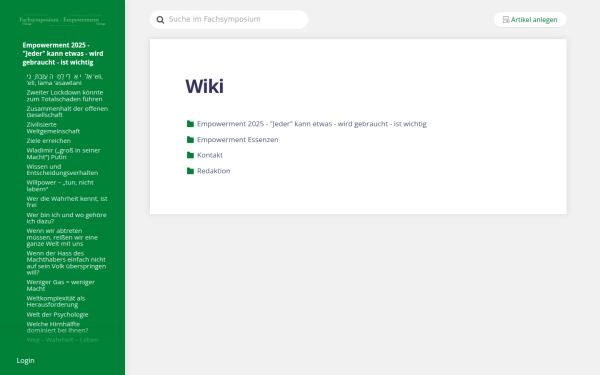This screenshot has width=600, height=375.
Task: Click the search magnifier icon
Action: coord(160,20)
